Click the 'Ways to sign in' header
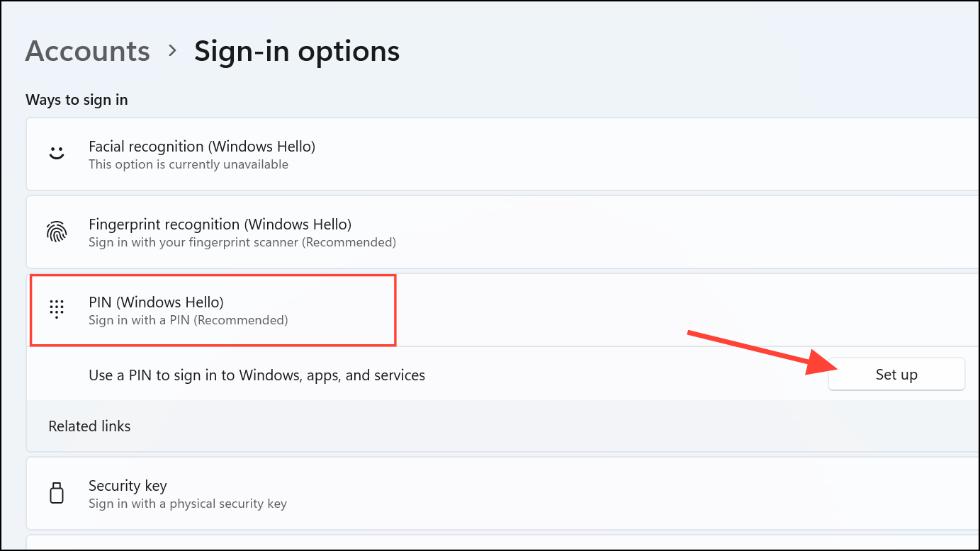 [77, 99]
